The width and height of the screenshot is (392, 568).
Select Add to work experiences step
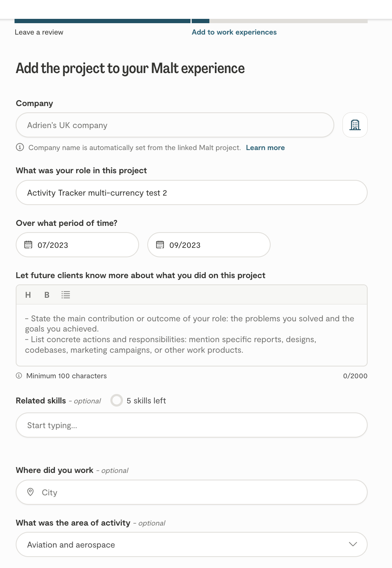point(234,32)
